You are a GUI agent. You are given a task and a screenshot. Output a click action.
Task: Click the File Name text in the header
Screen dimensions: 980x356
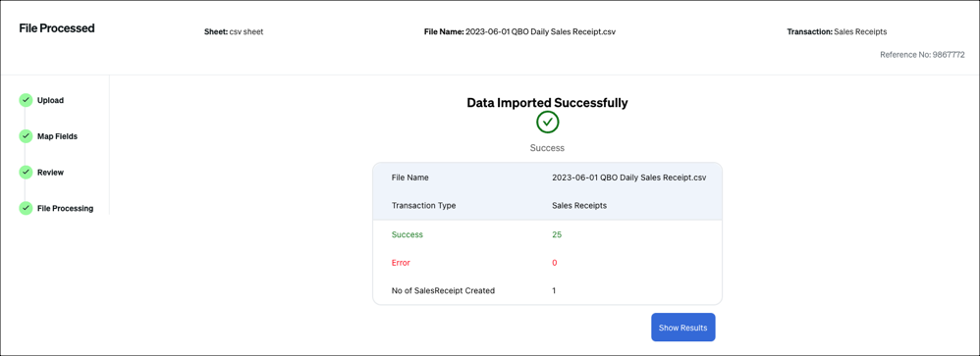pos(520,31)
